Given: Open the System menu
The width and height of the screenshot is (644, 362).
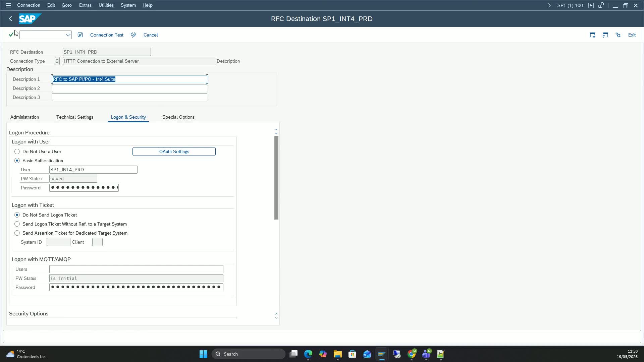Looking at the screenshot, I should 128,5.
